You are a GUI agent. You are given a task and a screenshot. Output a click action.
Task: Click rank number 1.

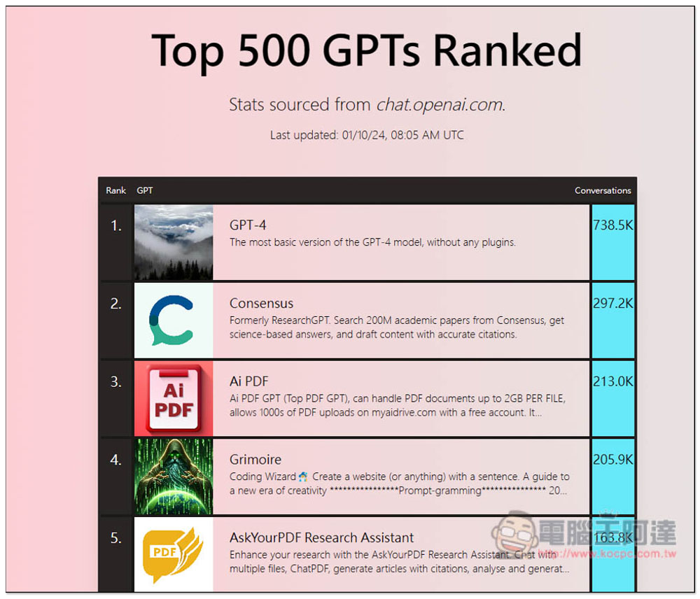pyautogui.click(x=116, y=225)
